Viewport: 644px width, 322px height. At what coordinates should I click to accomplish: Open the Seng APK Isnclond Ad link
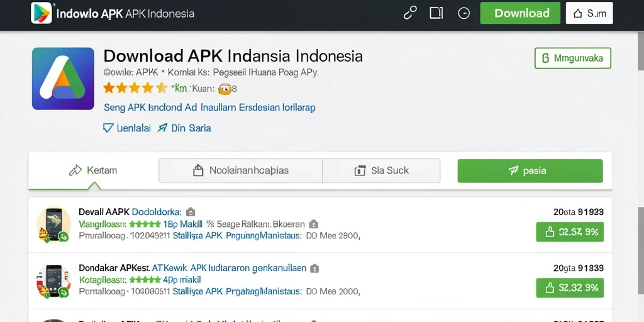pyautogui.click(x=209, y=108)
